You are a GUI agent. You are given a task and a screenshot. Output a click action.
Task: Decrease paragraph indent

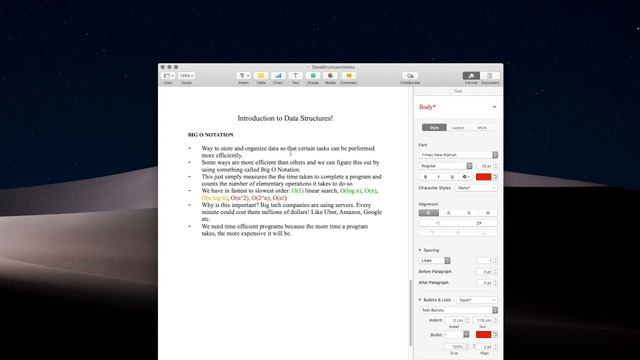[438, 223]
